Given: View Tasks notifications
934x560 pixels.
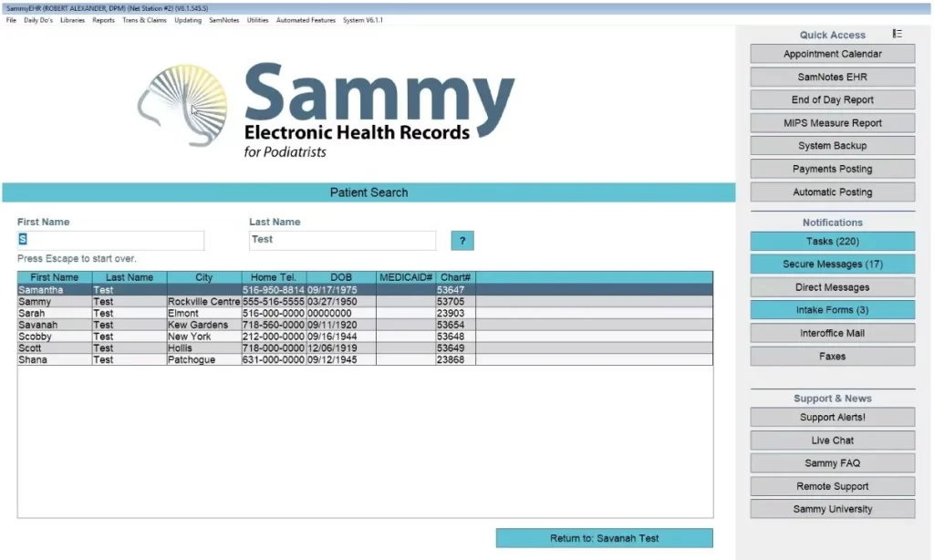Looking at the screenshot, I should point(831,240).
